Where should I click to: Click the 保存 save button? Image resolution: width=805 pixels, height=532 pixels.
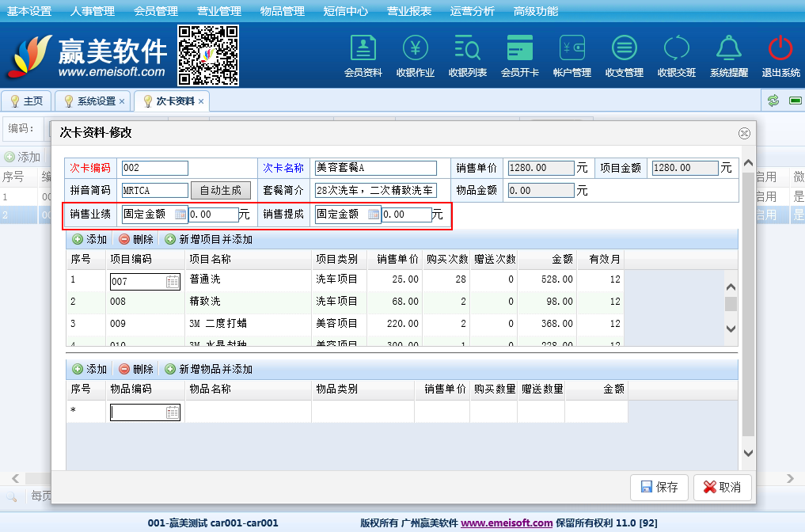659,488
